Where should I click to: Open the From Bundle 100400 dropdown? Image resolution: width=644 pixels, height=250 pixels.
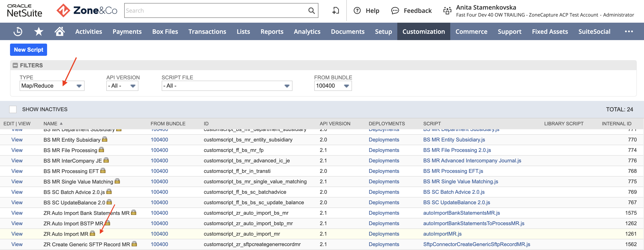point(333,86)
